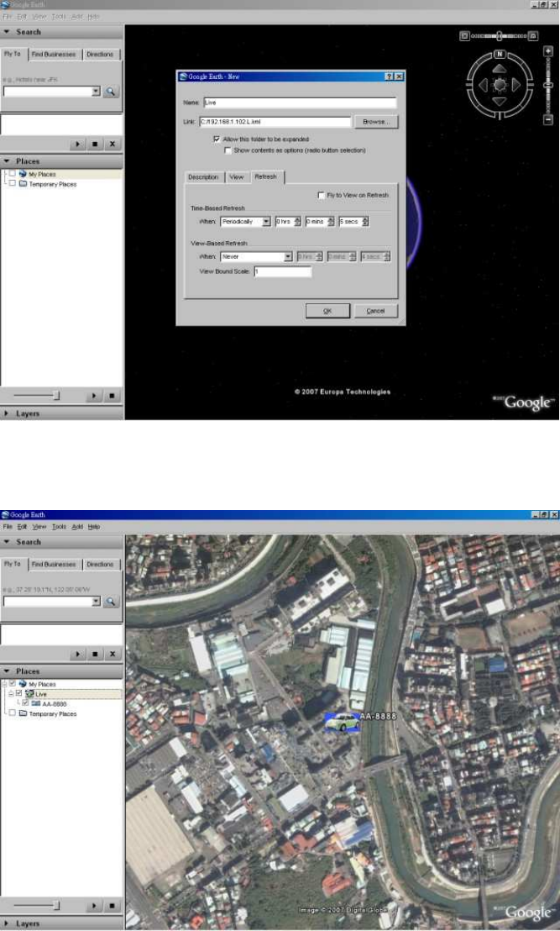Expand Layers panel in satellite-map window
Screen dimensions: 560x931
[7, 923]
